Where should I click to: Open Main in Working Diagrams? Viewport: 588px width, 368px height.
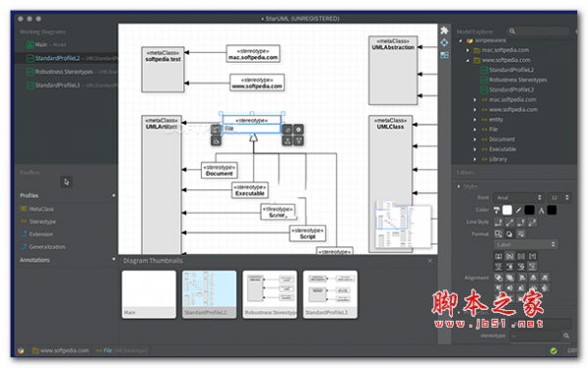46,45
